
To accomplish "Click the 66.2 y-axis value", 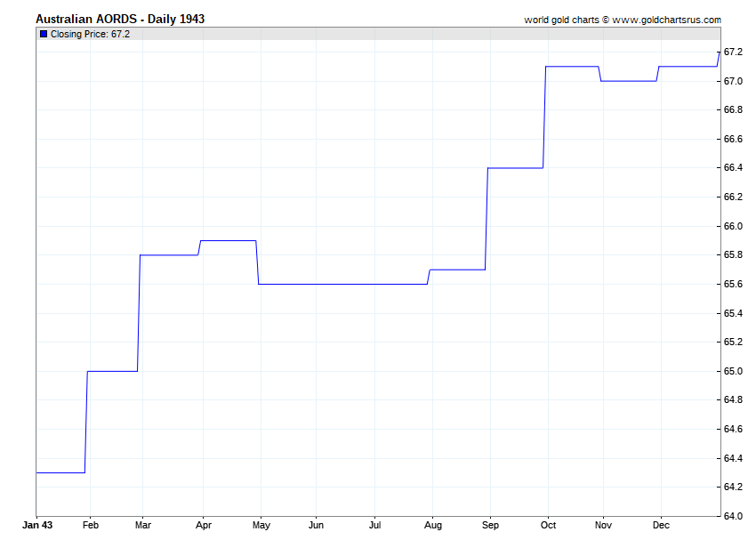I will [733, 197].
